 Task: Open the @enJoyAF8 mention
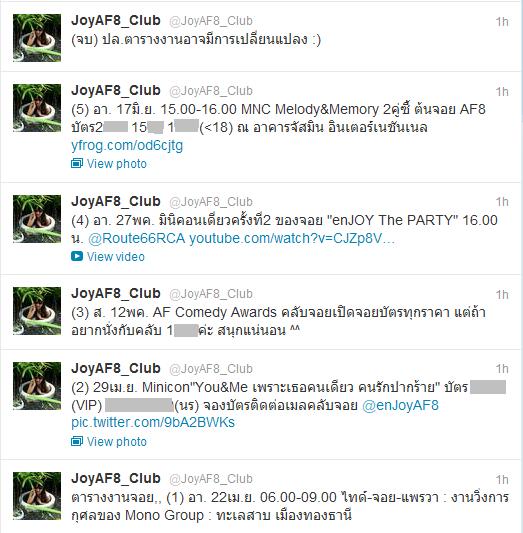pyautogui.click(x=401, y=405)
